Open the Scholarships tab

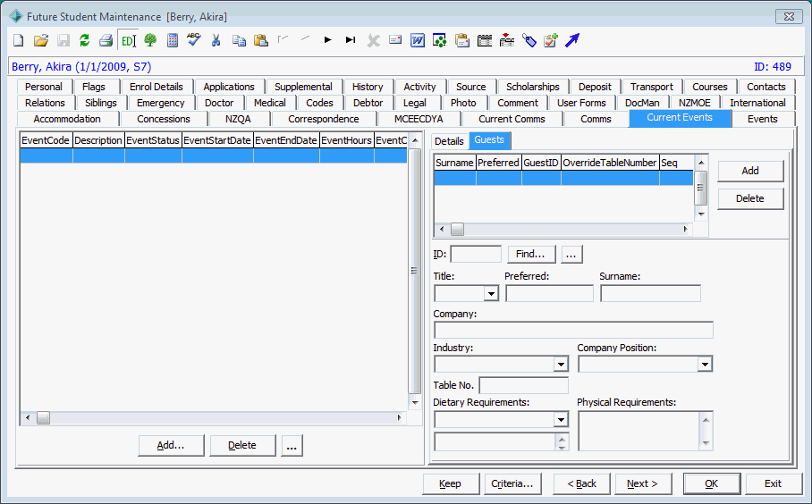click(532, 87)
